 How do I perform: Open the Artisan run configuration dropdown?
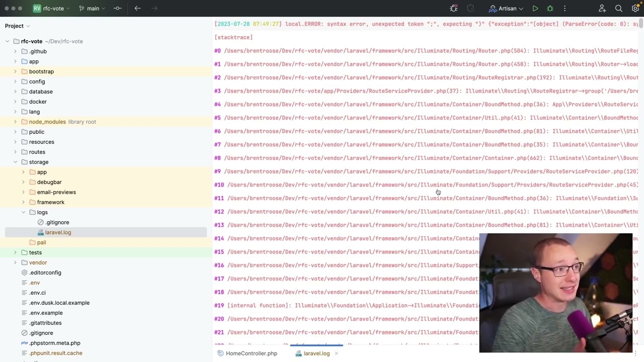506,9
